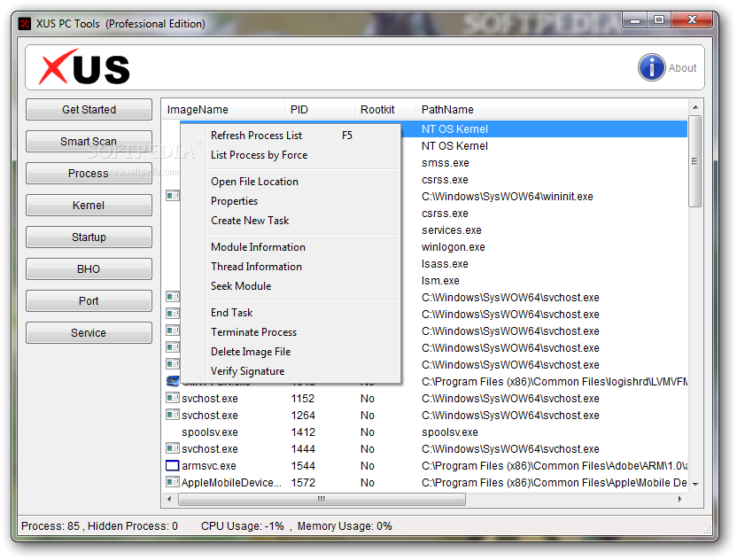The height and width of the screenshot is (560, 737).
Task: Open the Service section
Action: tap(89, 333)
